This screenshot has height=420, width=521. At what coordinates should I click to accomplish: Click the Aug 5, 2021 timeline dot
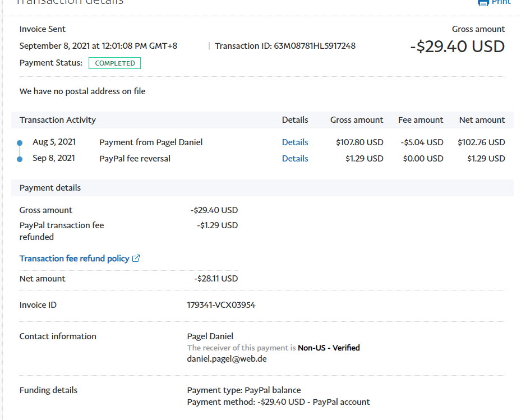tap(20, 143)
